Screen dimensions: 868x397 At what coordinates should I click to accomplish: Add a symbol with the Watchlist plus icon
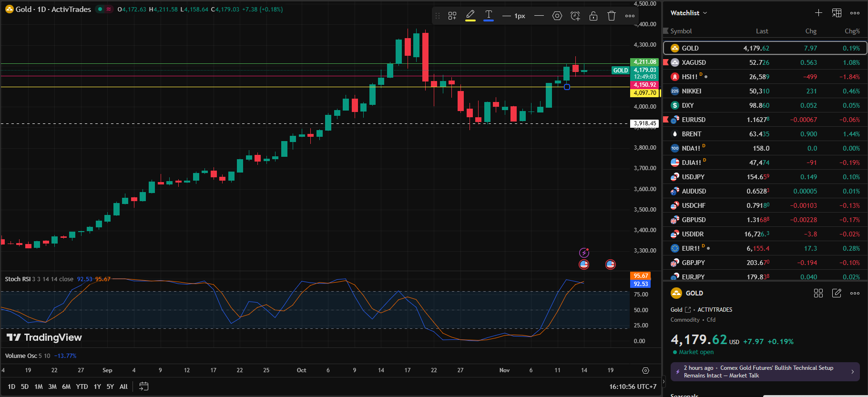818,13
